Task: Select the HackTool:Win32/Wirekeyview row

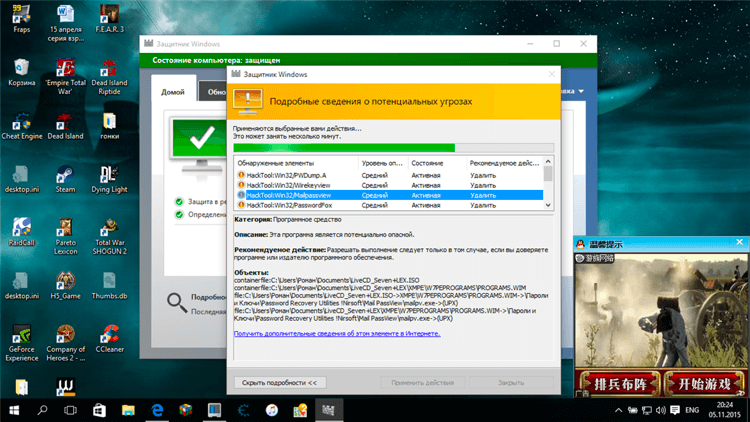Action: [x=389, y=185]
